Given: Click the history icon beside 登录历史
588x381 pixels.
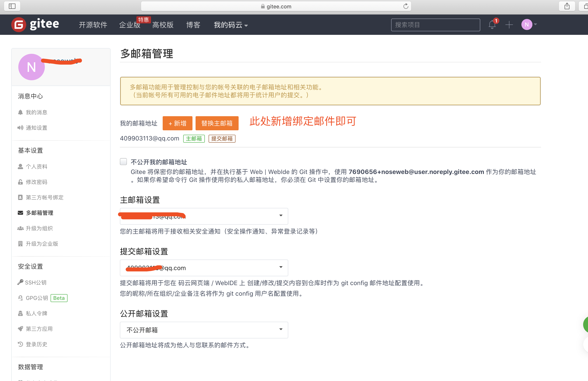Looking at the screenshot, I should tap(21, 344).
